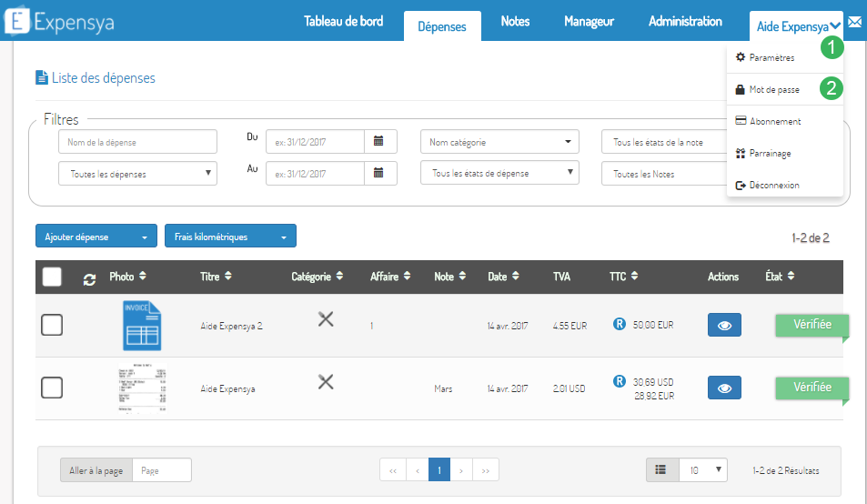Click the Nom de la dépense field

137,142
